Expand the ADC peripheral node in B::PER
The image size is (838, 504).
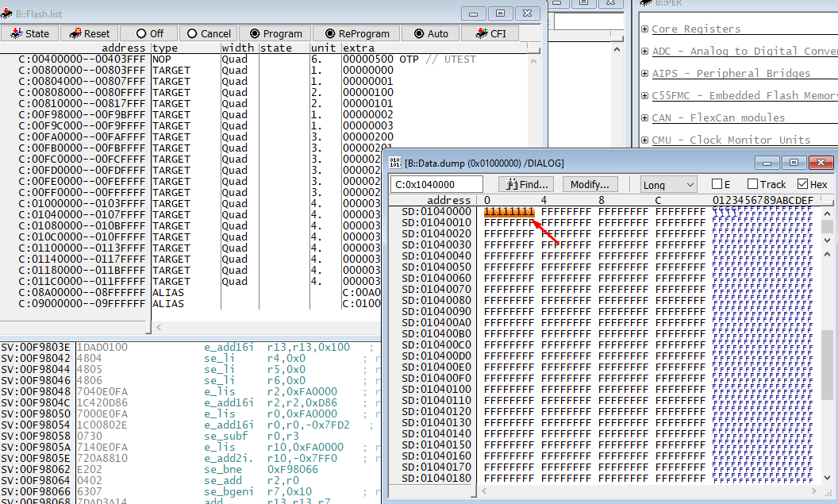(645, 51)
